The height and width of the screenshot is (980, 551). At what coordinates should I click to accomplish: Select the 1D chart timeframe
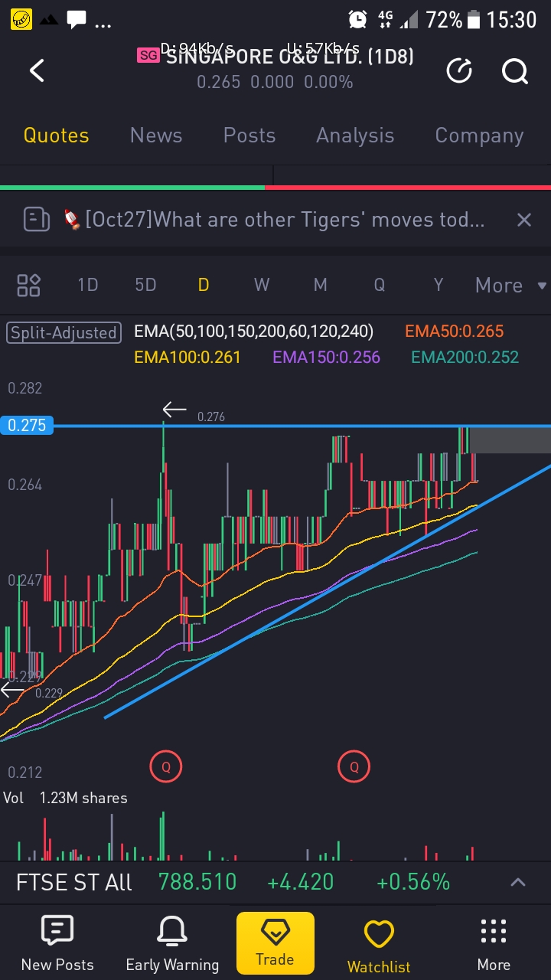coord(88,285)
